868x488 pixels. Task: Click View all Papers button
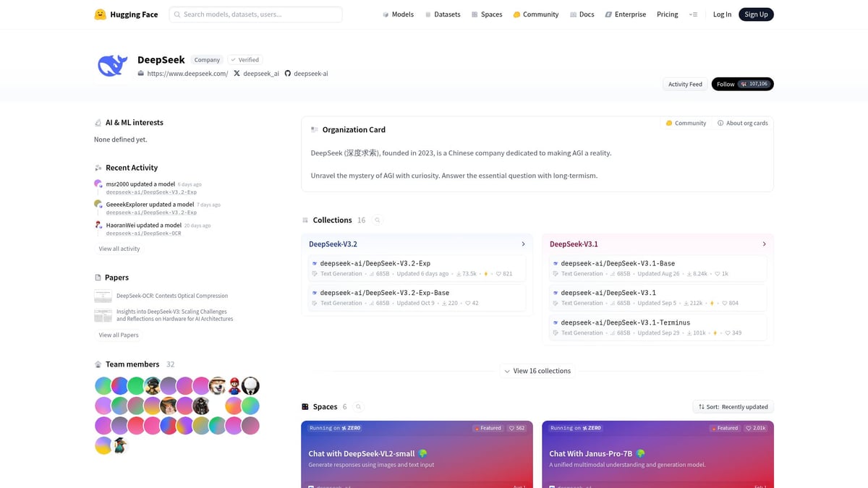point(119,335)
